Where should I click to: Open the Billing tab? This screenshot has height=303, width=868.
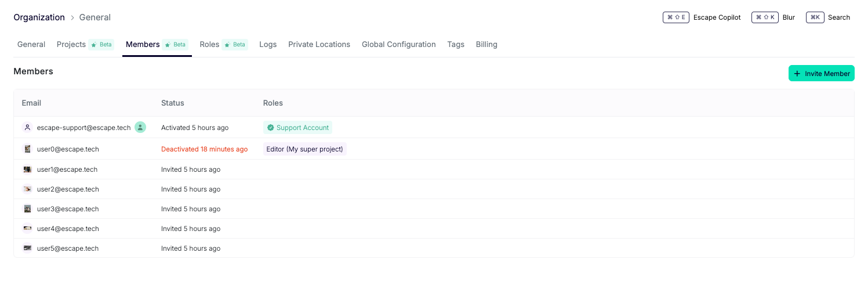point(486,44)
